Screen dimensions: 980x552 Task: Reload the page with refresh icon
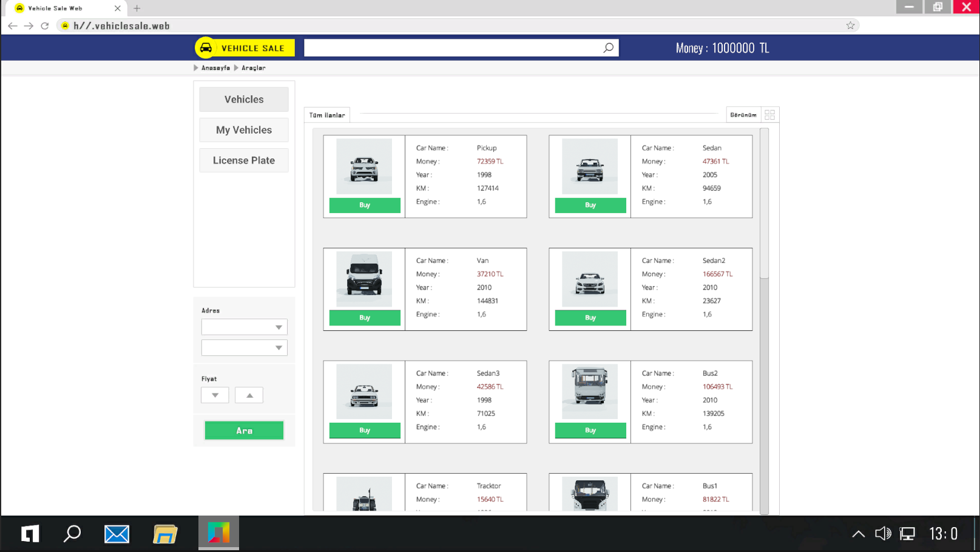(x=44, y=26)
